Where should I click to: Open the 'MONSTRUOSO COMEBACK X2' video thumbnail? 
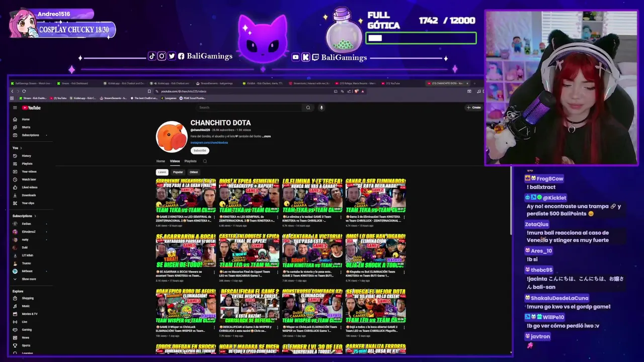tap(312, 306)
